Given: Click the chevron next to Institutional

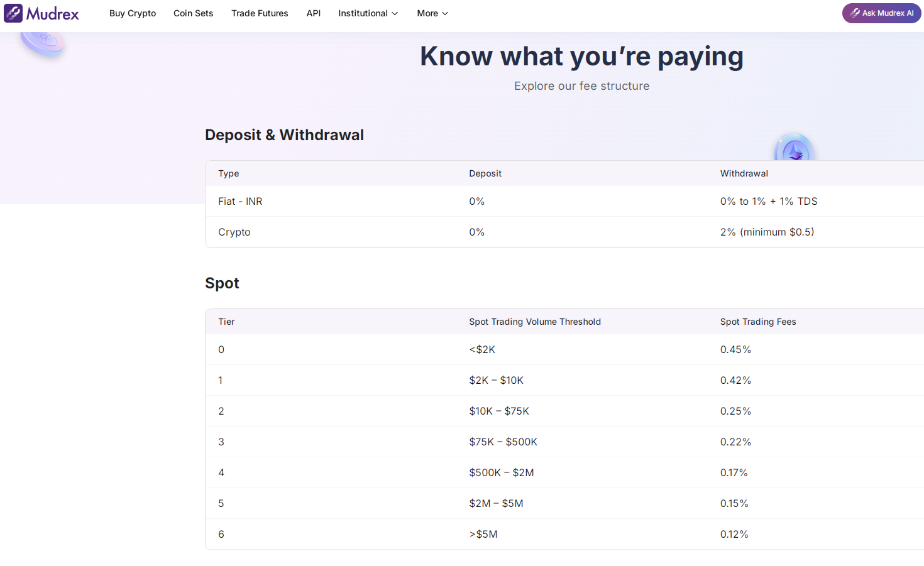Looking at the screenshot, I should 395,14.
